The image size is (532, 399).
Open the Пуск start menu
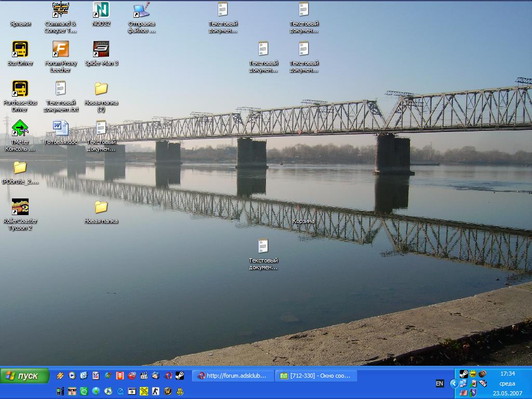[x=25, y=376]
